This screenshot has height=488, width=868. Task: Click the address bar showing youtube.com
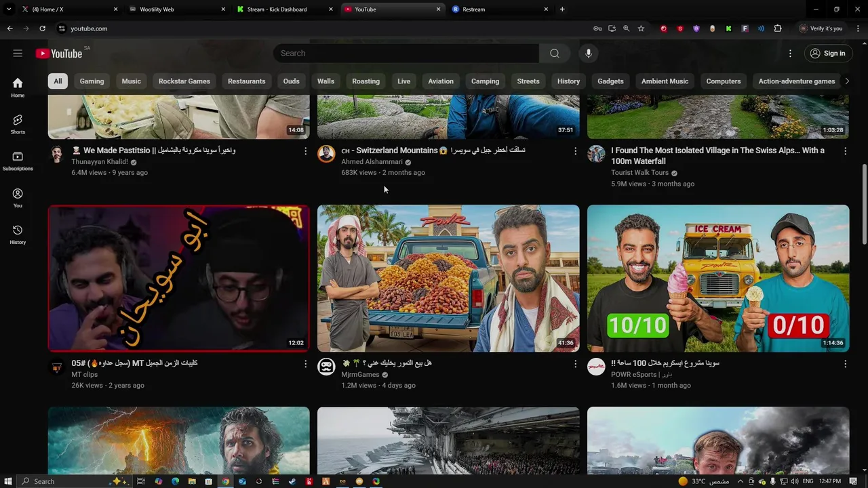(x=325, y=28)
